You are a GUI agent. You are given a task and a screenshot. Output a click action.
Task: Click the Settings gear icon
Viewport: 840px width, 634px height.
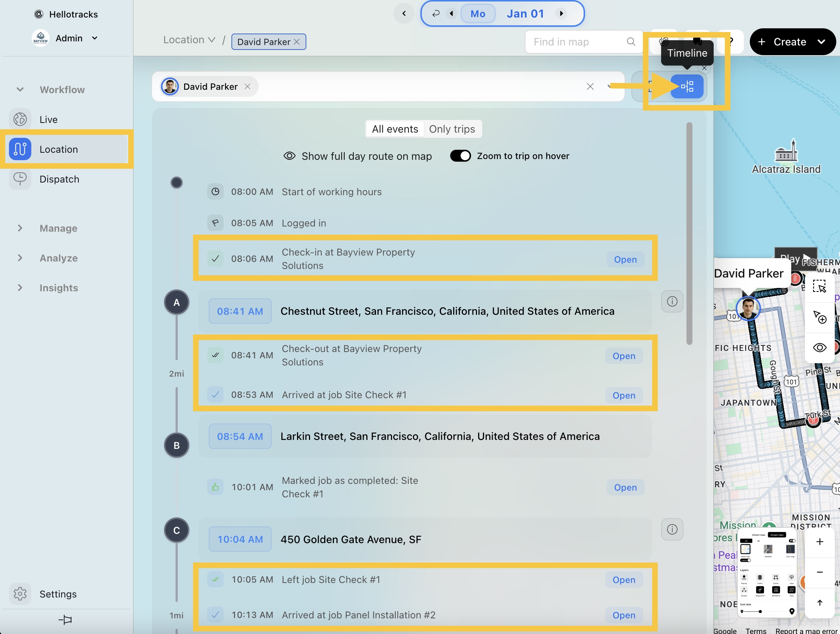20,593
